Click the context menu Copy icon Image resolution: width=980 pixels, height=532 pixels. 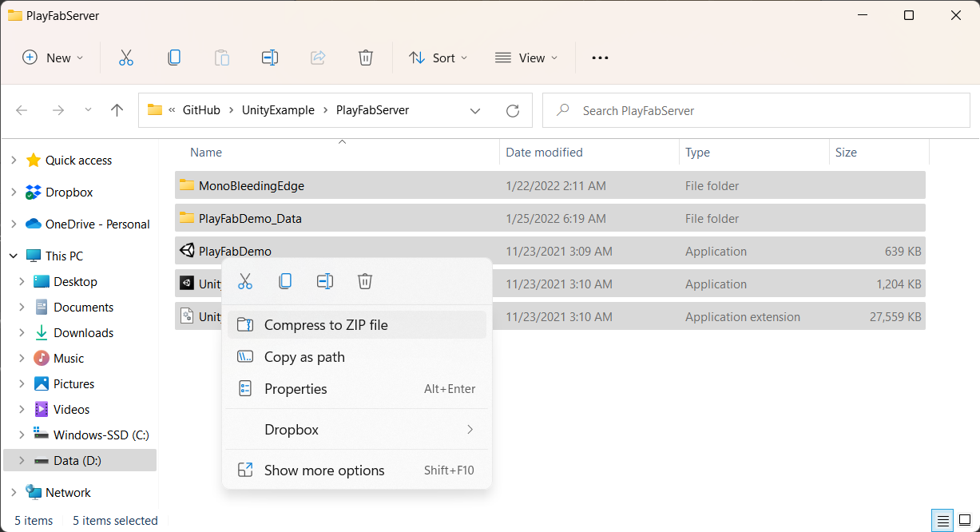click(x=285, y=281)
